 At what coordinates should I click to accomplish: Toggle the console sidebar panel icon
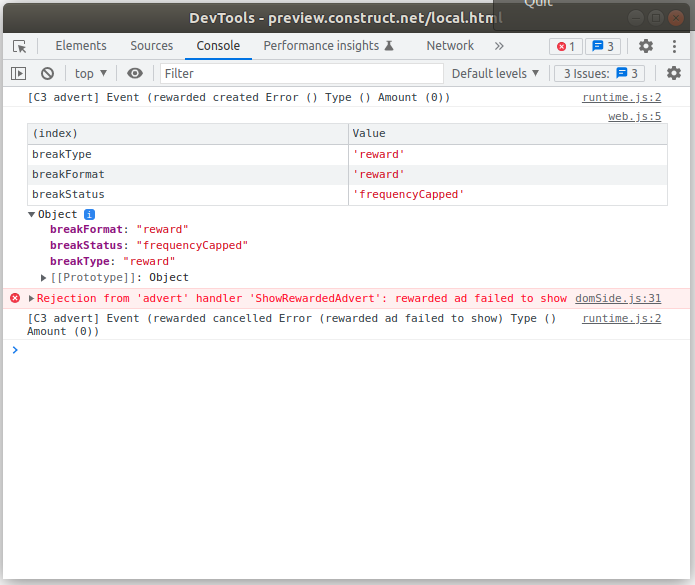(19, 73)
